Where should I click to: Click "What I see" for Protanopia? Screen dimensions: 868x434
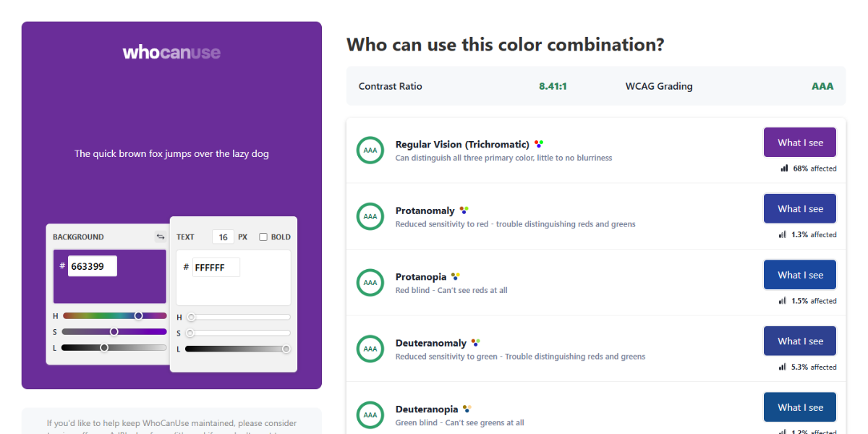point(800,275)
